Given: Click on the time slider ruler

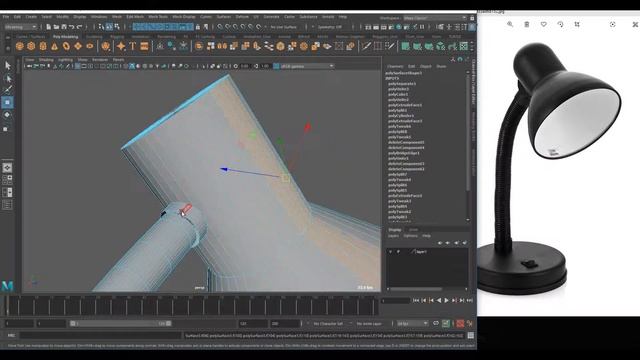Looking at the screenshot, I should (x=192, y=305).
